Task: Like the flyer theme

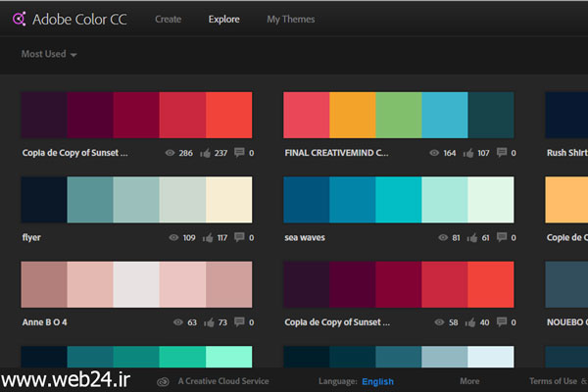Action: pyautogui.click(x=208, y=237)
